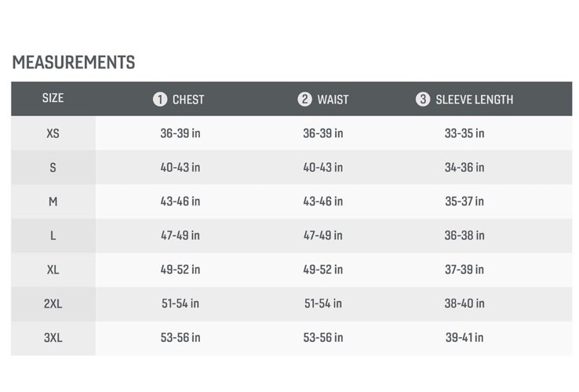Click the MEASUREMENTS heading
The image size is (579, 392).
click(x=74, y=62)
